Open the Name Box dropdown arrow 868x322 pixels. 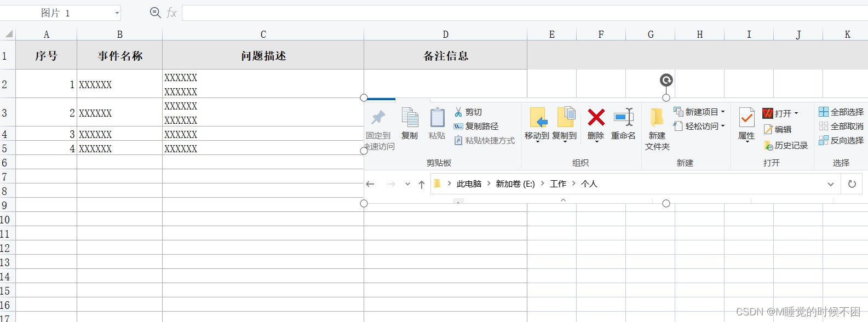[117, 13]
